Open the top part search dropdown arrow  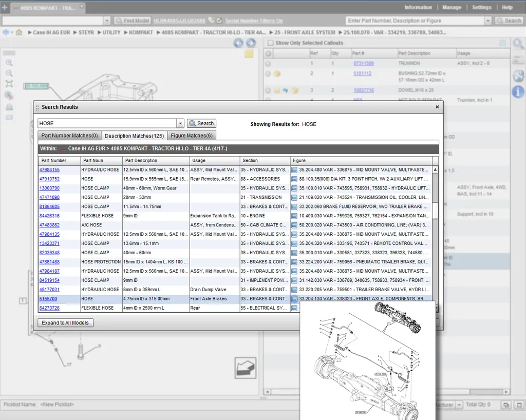pos(488,21)
